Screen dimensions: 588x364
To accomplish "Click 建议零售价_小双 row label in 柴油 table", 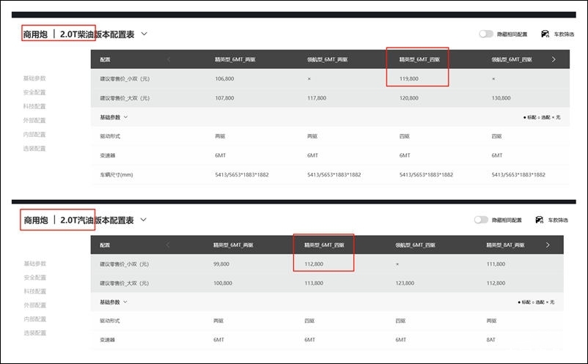I will (x=125, y=78).
